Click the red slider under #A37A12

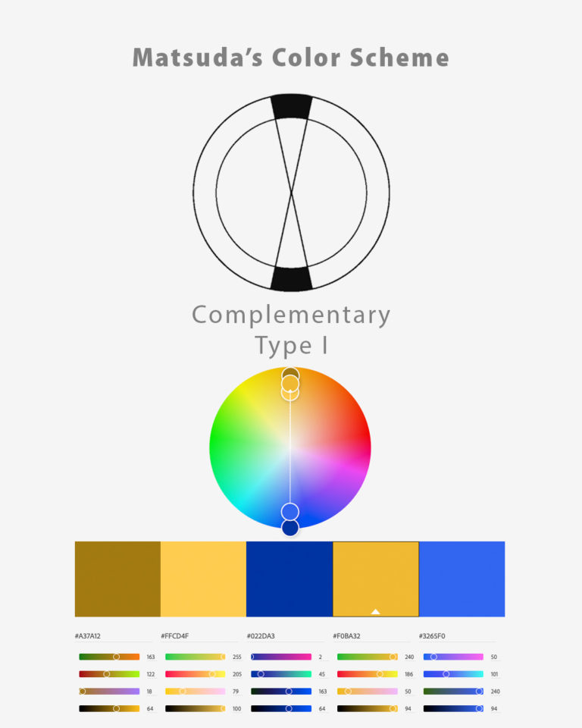109,657
